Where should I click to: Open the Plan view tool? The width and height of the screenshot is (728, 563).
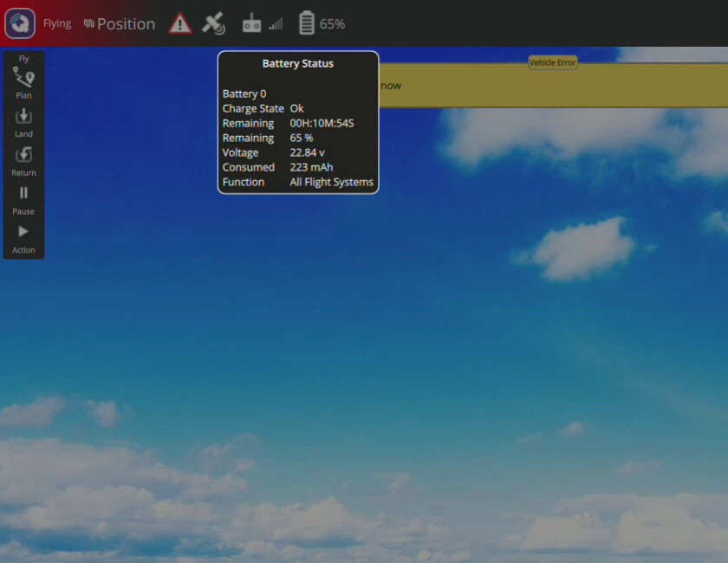(23, 83)
